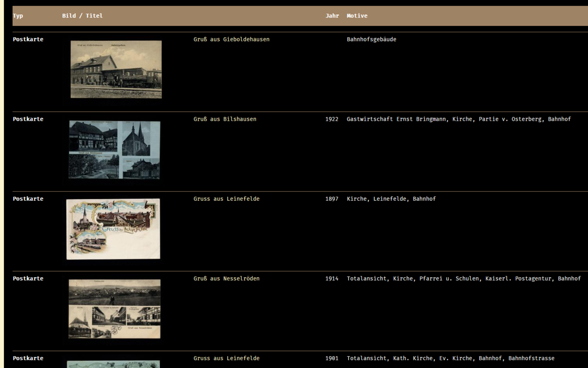The width and height of the screenshot is (588, 368).
Task: Click the 'Gastwirtschaft Ernst Bringmann' motive text
Action: (396, 119)
